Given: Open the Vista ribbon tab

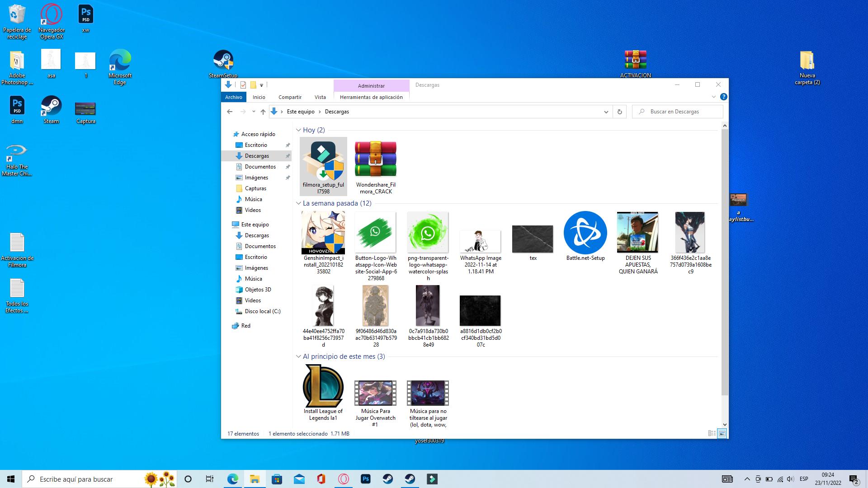Looking at the screenshot, I should 320,97.
